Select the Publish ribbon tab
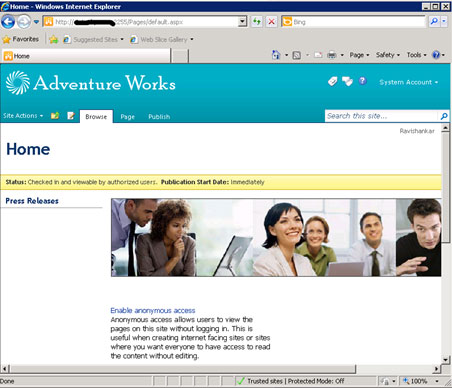Screen dimensions: 452x388 tap(159, 117)
